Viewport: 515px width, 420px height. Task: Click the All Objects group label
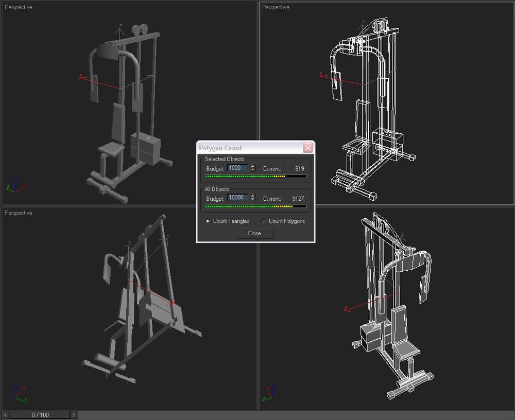click(x=217, y=189)
